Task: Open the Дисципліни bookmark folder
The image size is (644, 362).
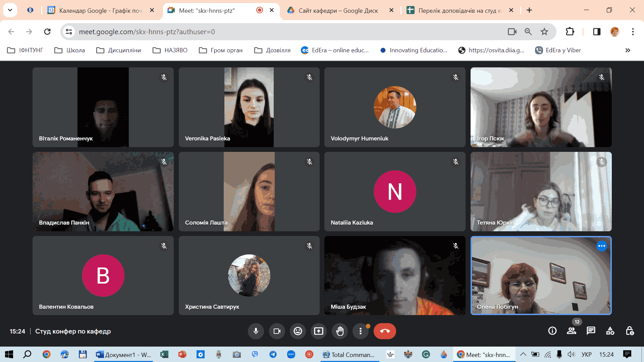Action: pyautogui.click(x=118, y=50)
